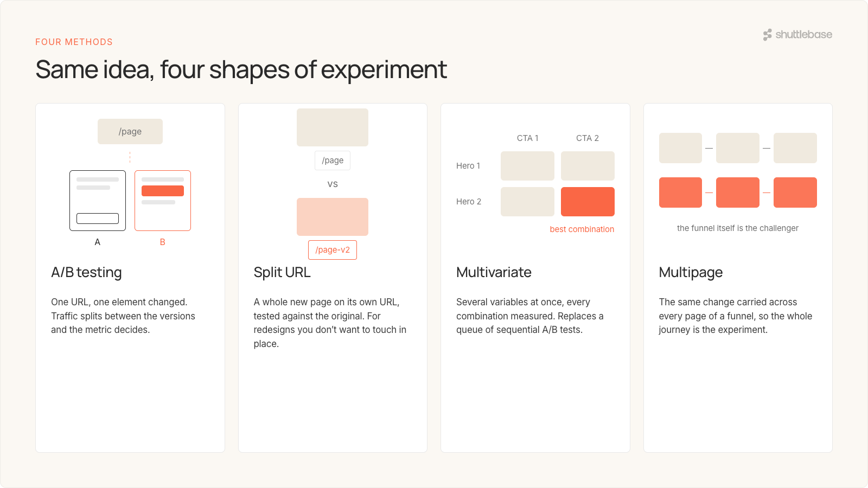Click the Hero 1 CTA 1 cell

pyautogui.click(x=527, y=166)
